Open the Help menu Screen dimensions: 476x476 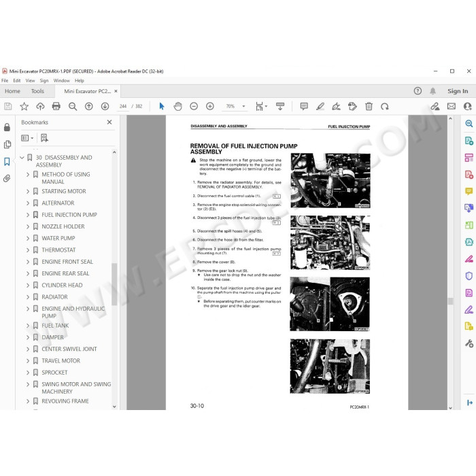pyautogui.click(x=80, y=81)
